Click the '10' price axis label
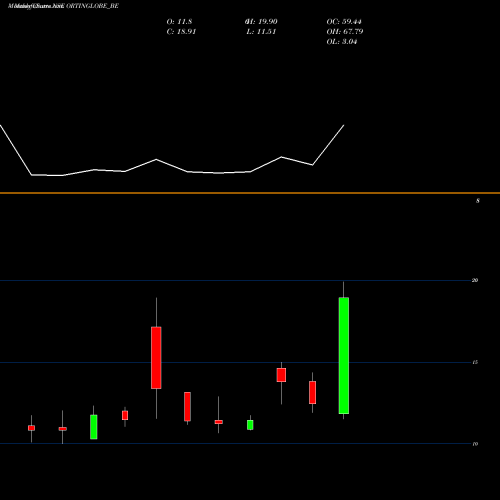This screenshot has width=500, height=500. tap(475, 444)
